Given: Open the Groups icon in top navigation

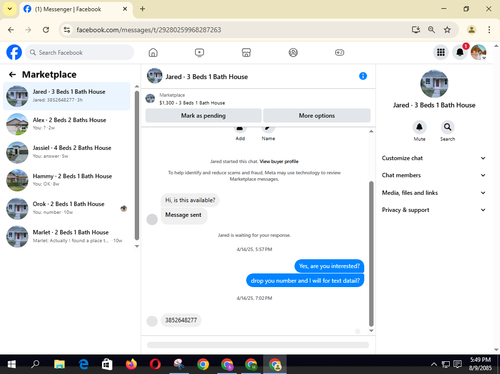Looking at the screenshot, I should pos(293,52).
